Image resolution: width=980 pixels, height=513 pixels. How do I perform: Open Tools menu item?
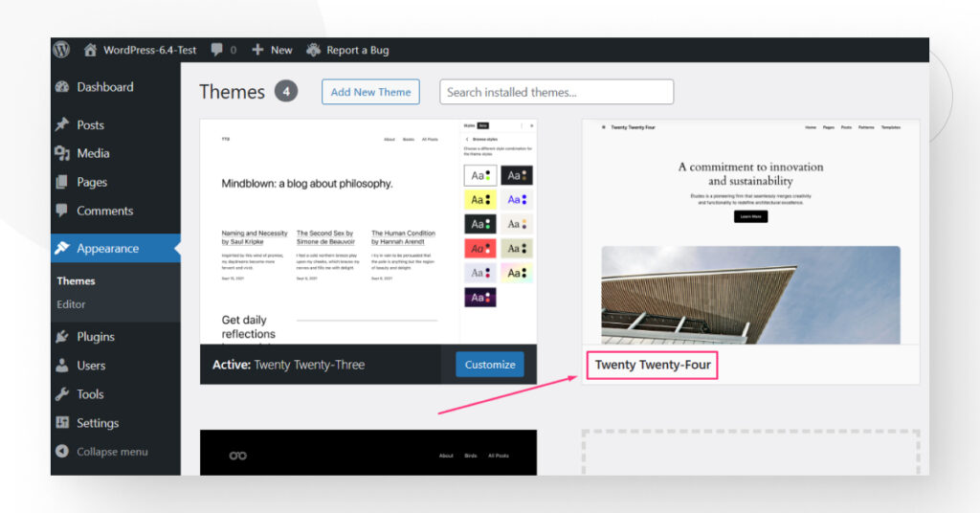pos(90,394)
